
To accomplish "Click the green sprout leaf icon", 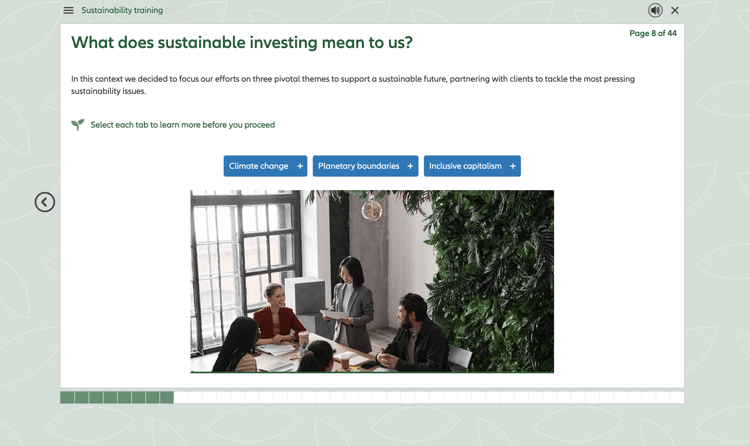I will pyautogui.click(x=77, y=125).
